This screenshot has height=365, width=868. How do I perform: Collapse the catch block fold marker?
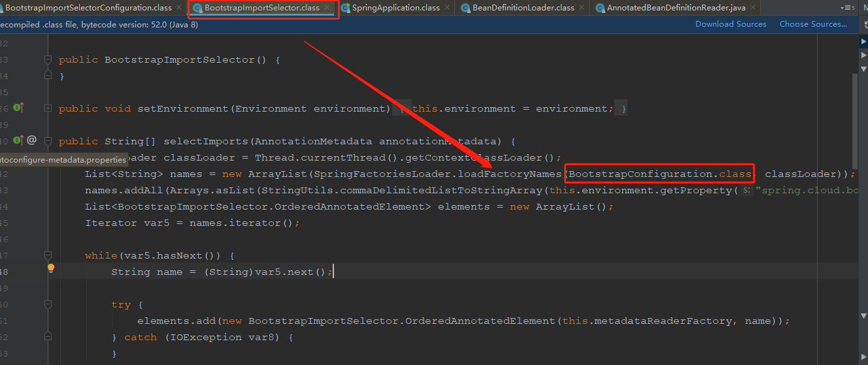tap(48, 337)
